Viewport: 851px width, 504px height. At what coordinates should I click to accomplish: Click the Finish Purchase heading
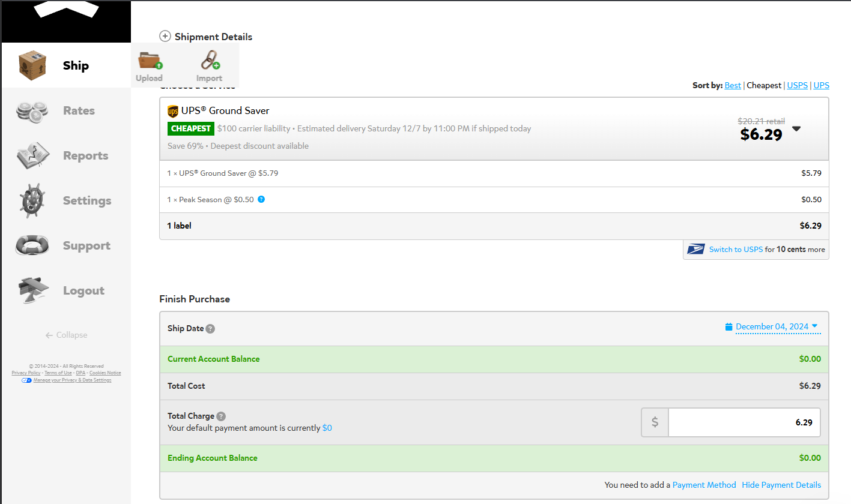pos(195,299)
